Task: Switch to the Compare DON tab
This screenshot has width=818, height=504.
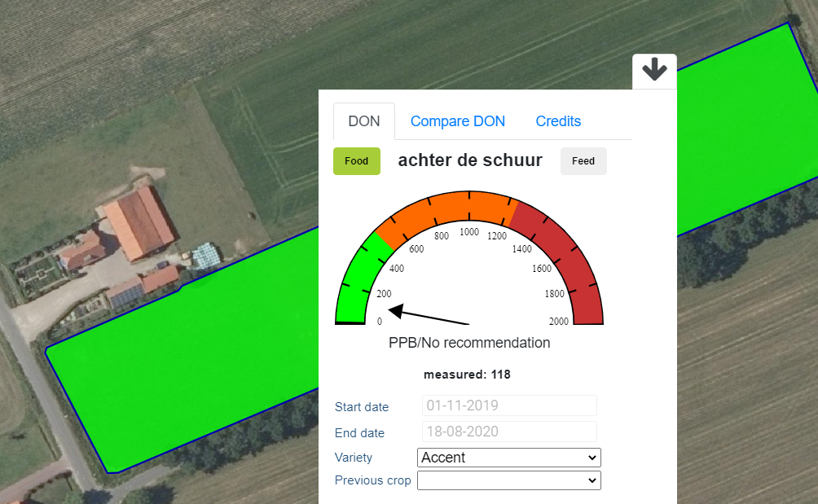Action: click(457, 121)
